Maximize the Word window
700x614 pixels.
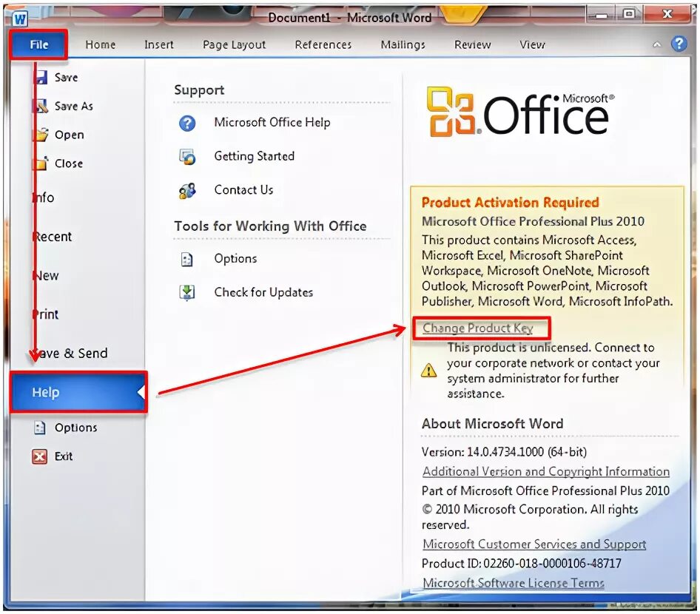coord(629,15)
